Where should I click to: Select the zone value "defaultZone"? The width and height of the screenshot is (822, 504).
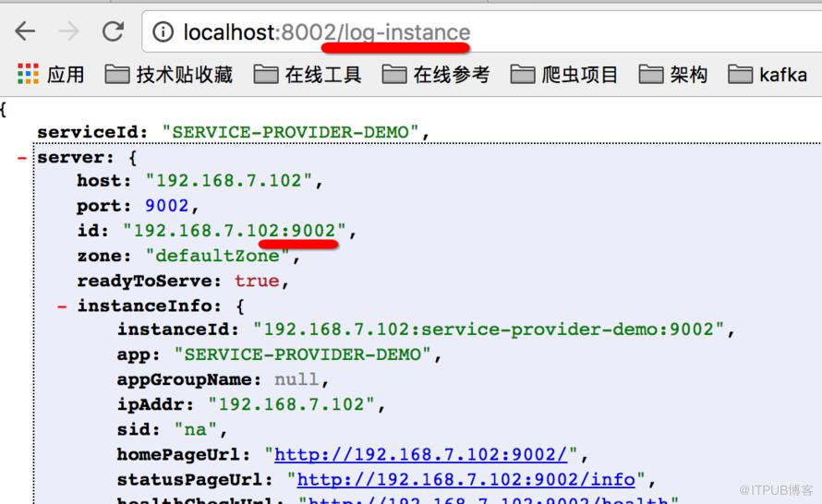click(x=218, y=256)
